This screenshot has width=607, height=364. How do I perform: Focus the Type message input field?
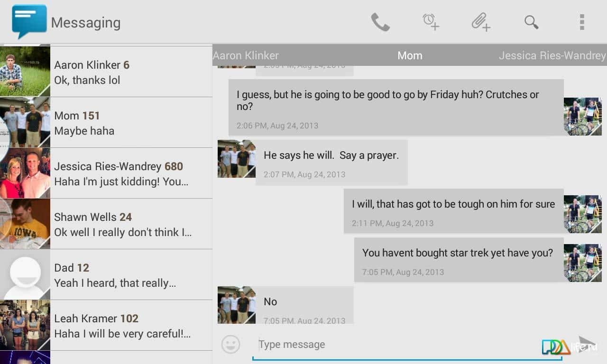click(407, 345)
